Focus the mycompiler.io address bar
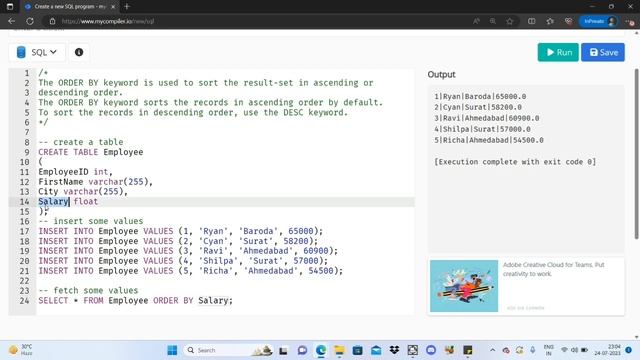This screenshot has width=640, height=360. click(x=261, y=21)
